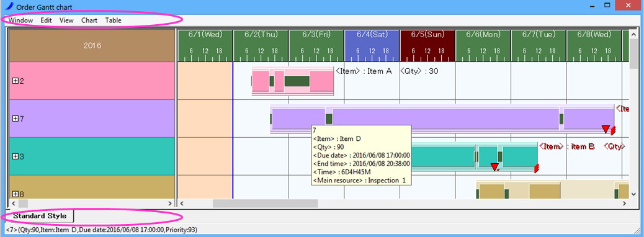
Task: Select the 6/4(Sat) date header
Action: 372,45
